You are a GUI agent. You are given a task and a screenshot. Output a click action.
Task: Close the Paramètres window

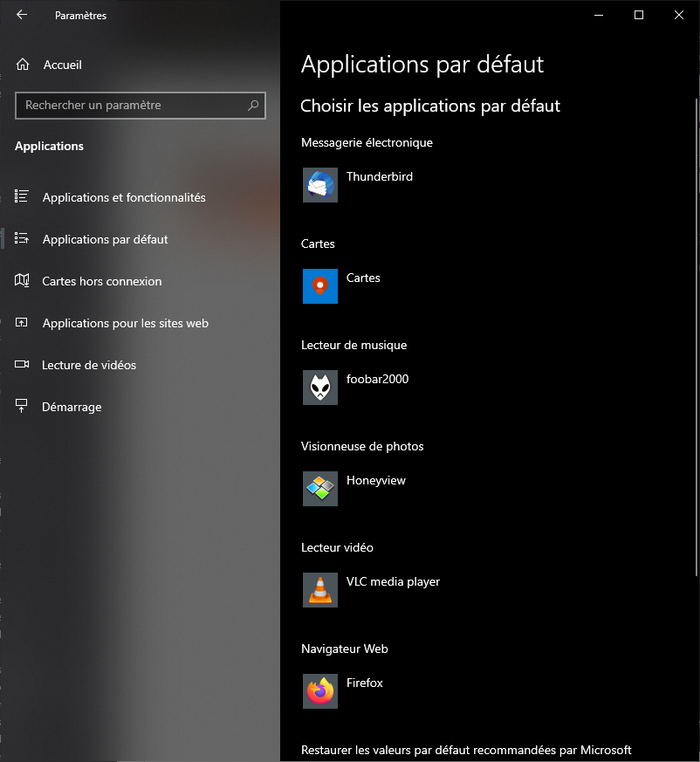click(679, 15)
